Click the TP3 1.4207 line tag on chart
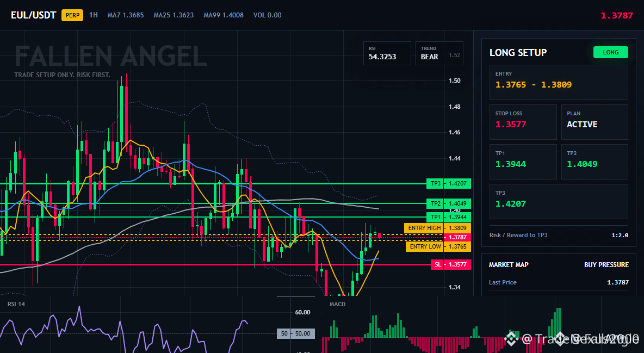 [x=449, y=183]
